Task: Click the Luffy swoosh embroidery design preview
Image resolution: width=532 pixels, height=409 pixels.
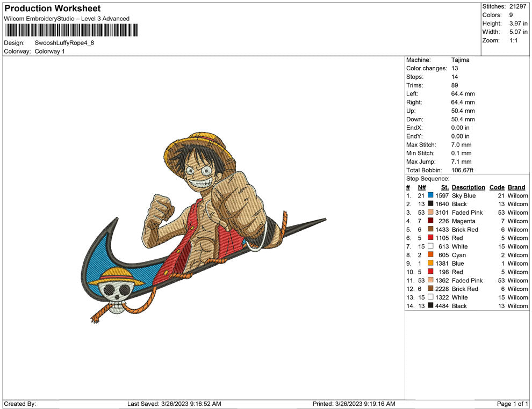Action: (204, 227)
